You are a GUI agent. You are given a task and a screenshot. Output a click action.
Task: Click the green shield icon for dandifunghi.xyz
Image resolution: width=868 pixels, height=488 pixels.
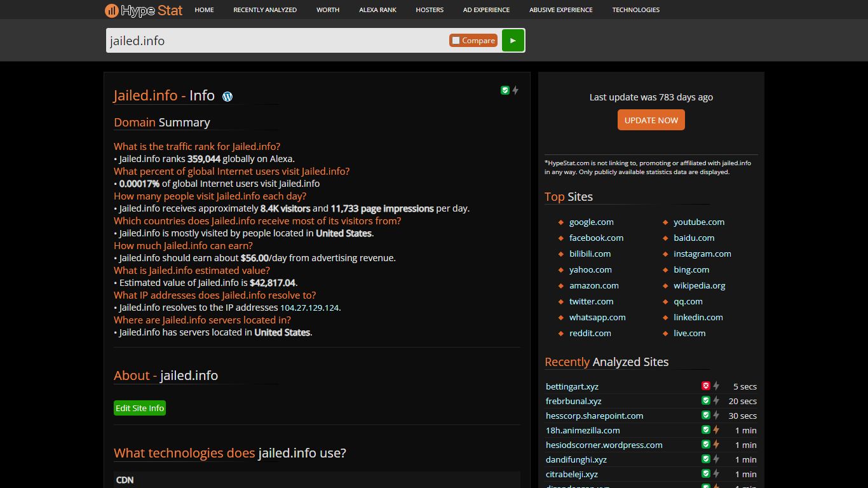pos(705,459)
